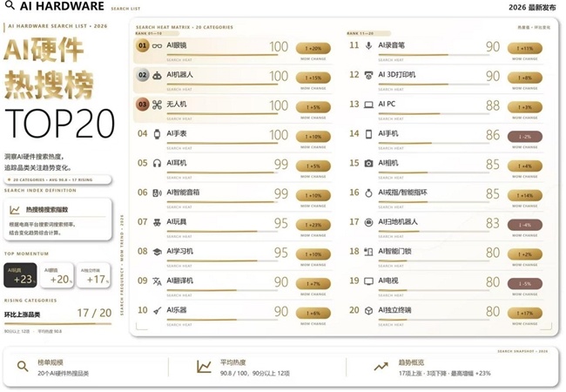Viewport: 566px width, 392px height.
Task: Select the laptop icon beside AI PC
Action: [x=368, y=105]
